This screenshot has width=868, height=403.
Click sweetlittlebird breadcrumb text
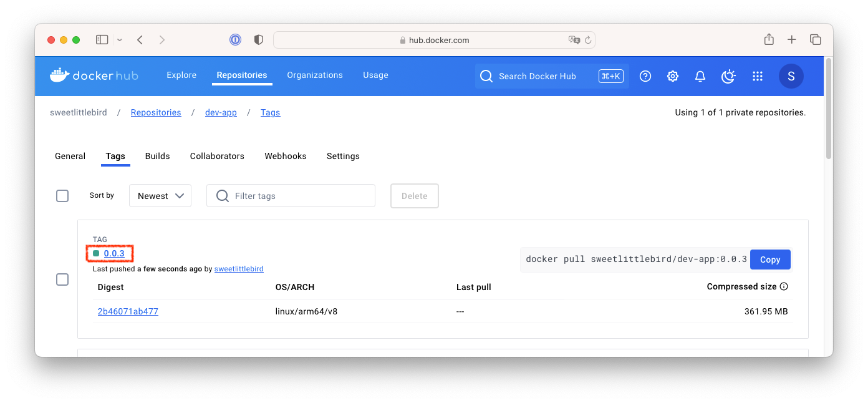tap(79, 112)
